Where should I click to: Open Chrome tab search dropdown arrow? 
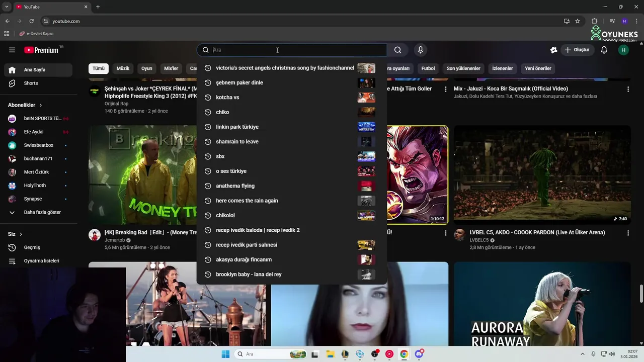click(7, 7)
